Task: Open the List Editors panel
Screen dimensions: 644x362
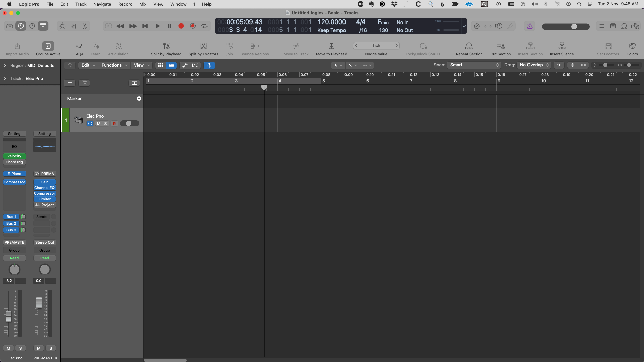Action: pyautogui.click(x=602, y=26)
